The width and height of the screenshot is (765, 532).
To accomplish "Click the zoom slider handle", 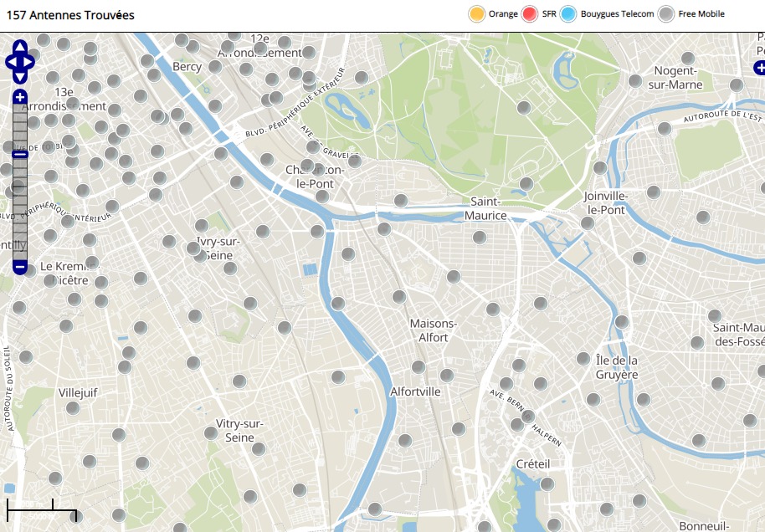I will click(x=20, y=154).
